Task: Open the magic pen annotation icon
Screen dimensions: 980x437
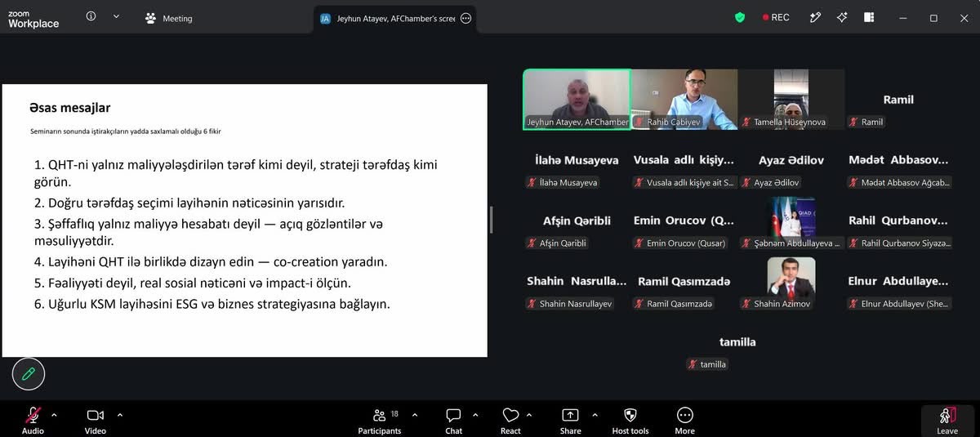Action: coord(815,17)
